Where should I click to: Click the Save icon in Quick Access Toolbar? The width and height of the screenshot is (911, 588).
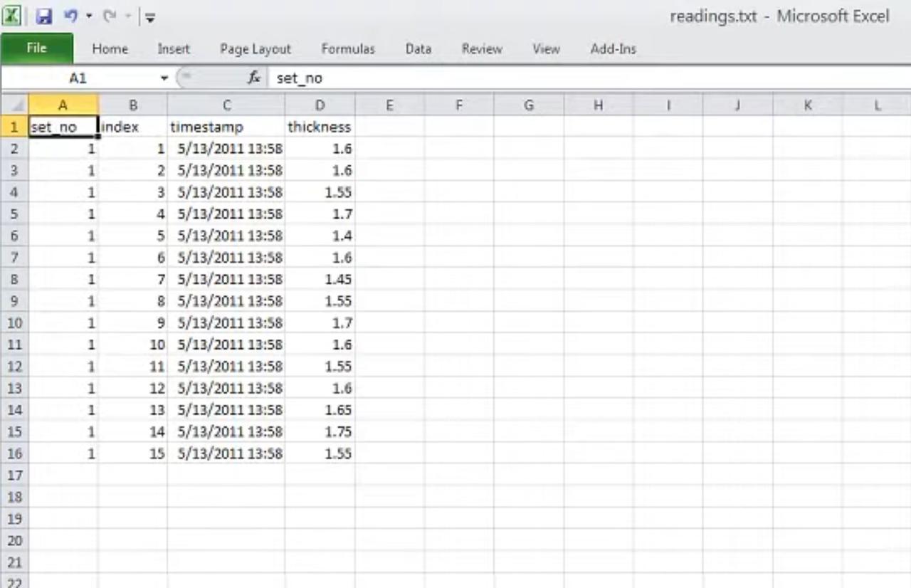coord(44,16)
